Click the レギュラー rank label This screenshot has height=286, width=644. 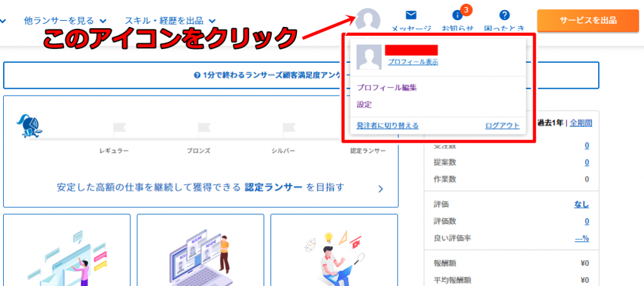pos(114,151)
